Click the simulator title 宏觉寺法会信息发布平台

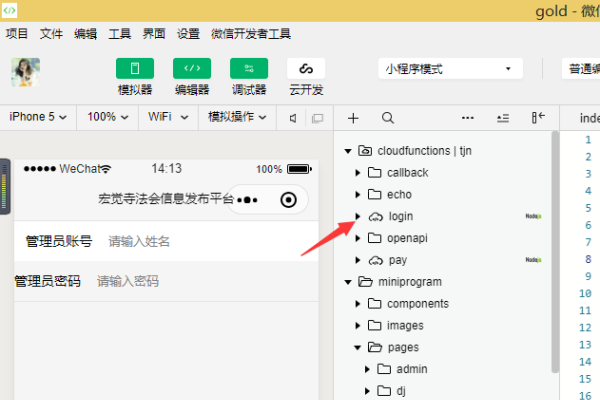(x=166, y=199)
